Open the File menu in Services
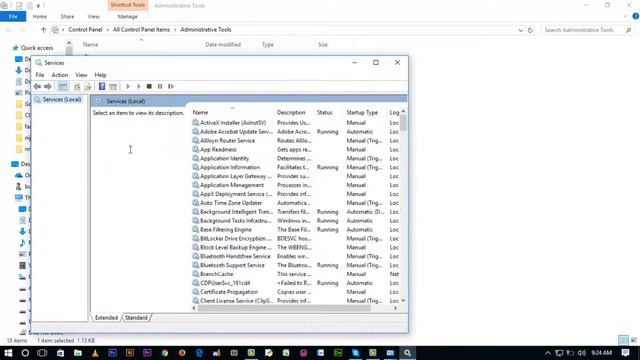Image resolution: width=640 pixels, height=360 pixels. (x=40, y=75)
